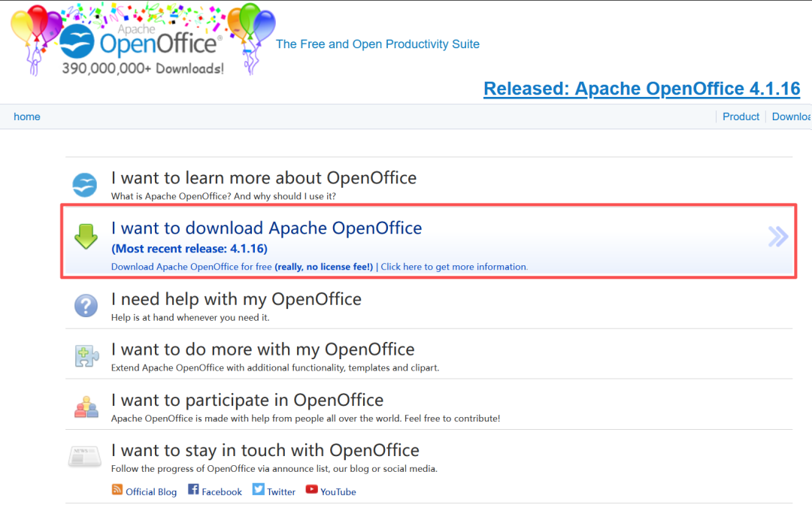Click the newspaper stay in touch icon
Image resolution: width=812 pixels, height=520 pixels.
pos(84,456)
